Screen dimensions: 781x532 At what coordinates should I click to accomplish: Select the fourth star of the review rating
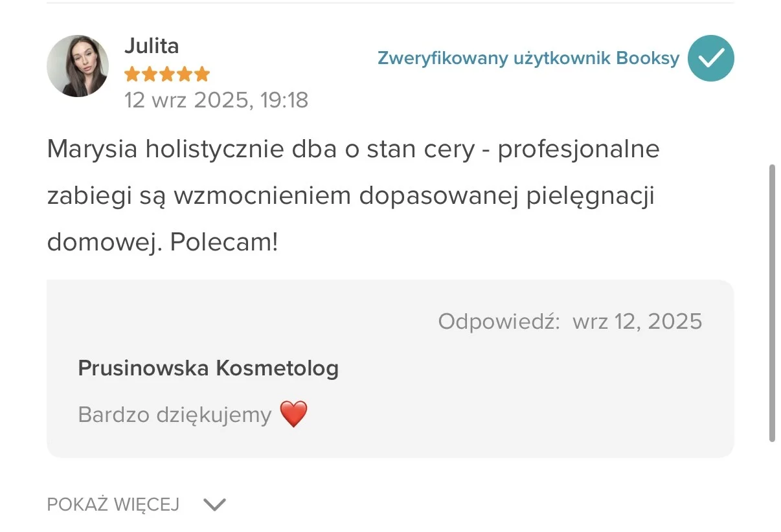pos(184,73)
